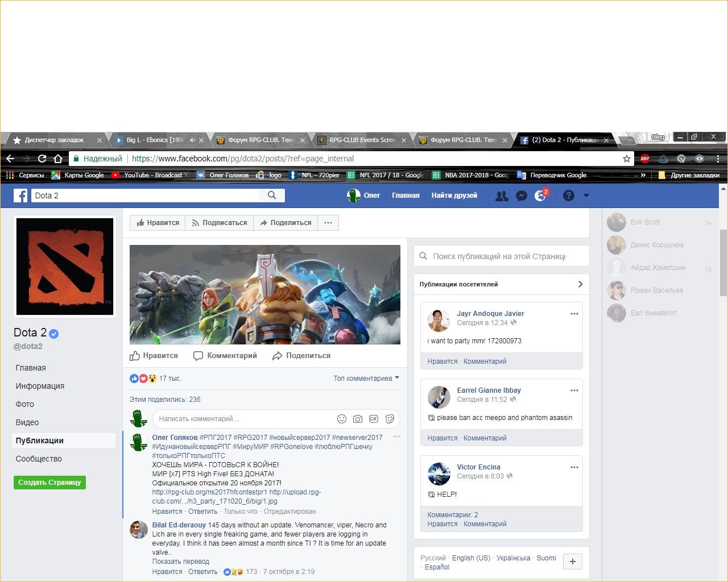Open the Переводчик Google bookmark
The image size is (728, 582).
click(552, 175)
